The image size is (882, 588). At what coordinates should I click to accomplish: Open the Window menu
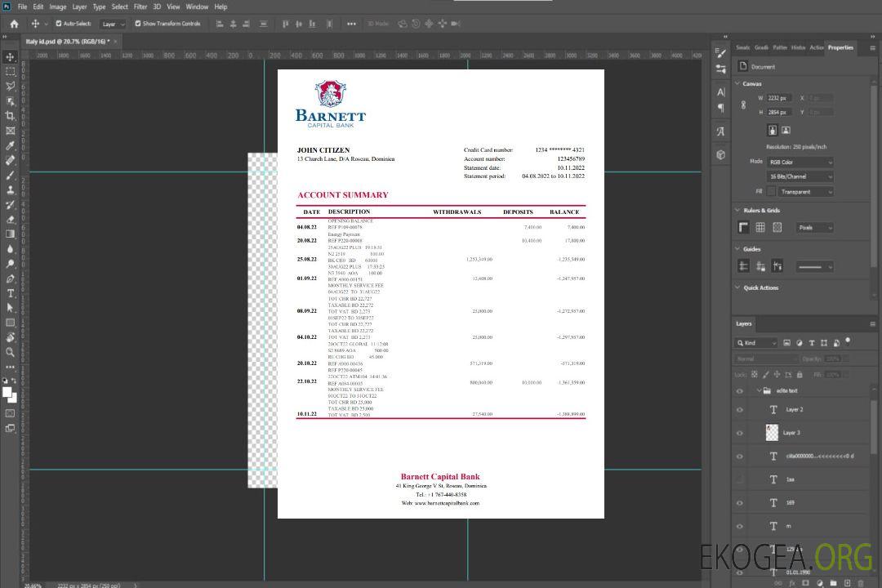coord(197,7)
